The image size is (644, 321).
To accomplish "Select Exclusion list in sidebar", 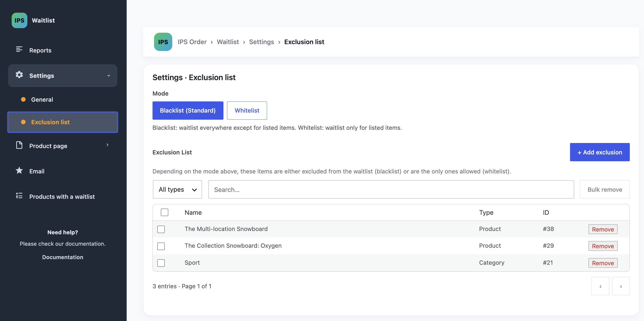I will (x=63, y=122).
